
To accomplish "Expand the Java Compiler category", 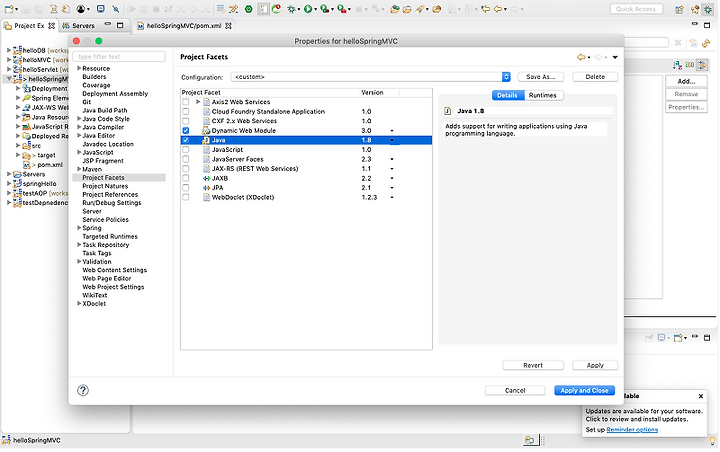I will pos(79,127).
